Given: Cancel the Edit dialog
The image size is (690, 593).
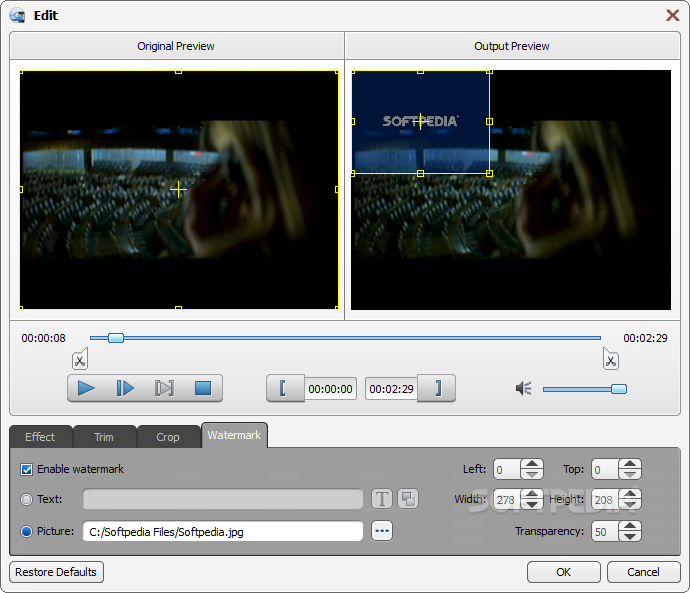Looking at the screenshot, I should (643, 572).
